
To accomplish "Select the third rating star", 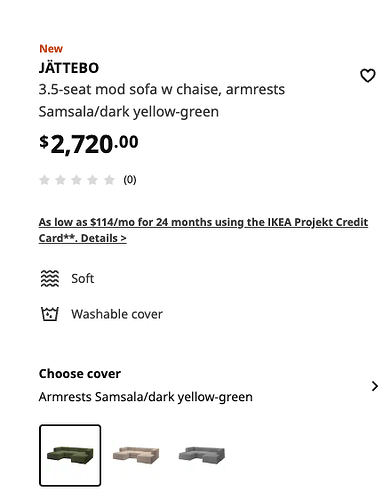I will pos(76,180).
